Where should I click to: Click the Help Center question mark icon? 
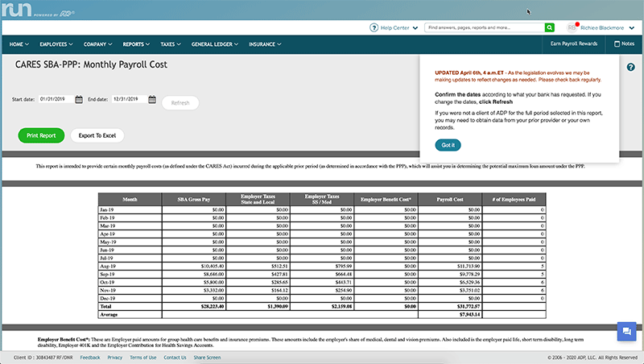374,27
